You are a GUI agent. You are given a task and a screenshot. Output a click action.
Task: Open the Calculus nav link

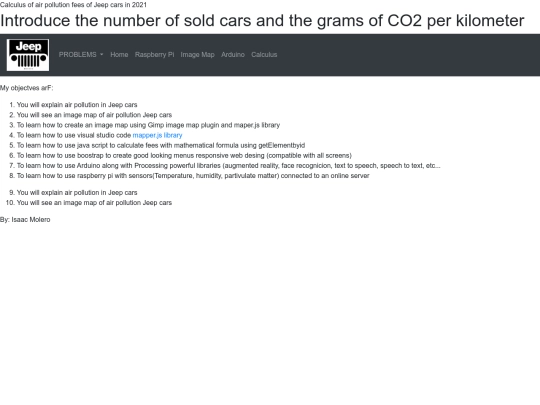264,55
